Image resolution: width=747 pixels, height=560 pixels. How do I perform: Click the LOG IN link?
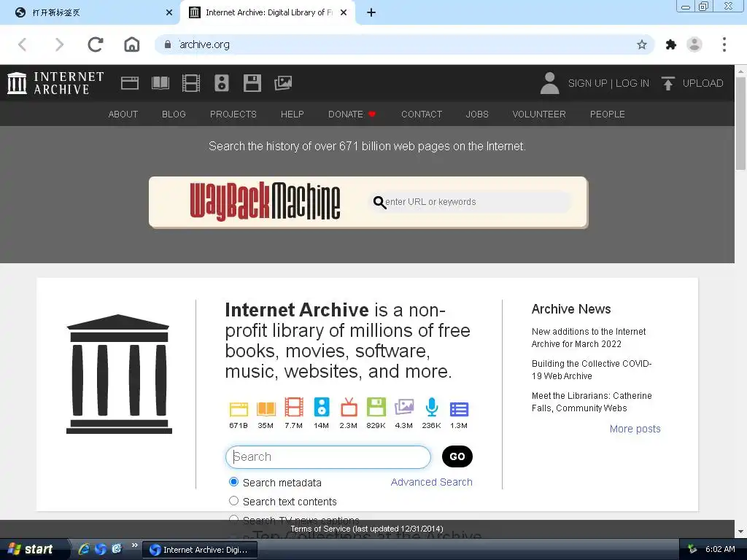[x=632, y=83]
